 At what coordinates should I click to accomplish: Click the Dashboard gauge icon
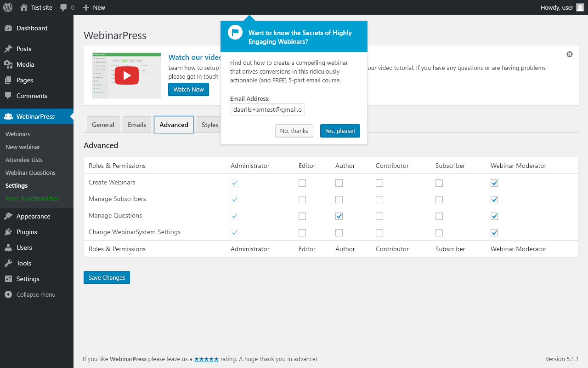(8, 28)
